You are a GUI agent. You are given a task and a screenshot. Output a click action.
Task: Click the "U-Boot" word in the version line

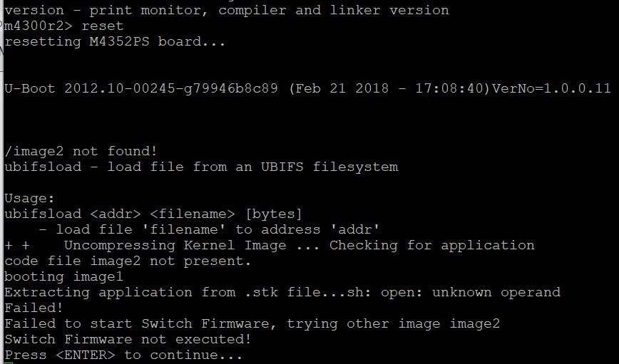pos(29,88)
